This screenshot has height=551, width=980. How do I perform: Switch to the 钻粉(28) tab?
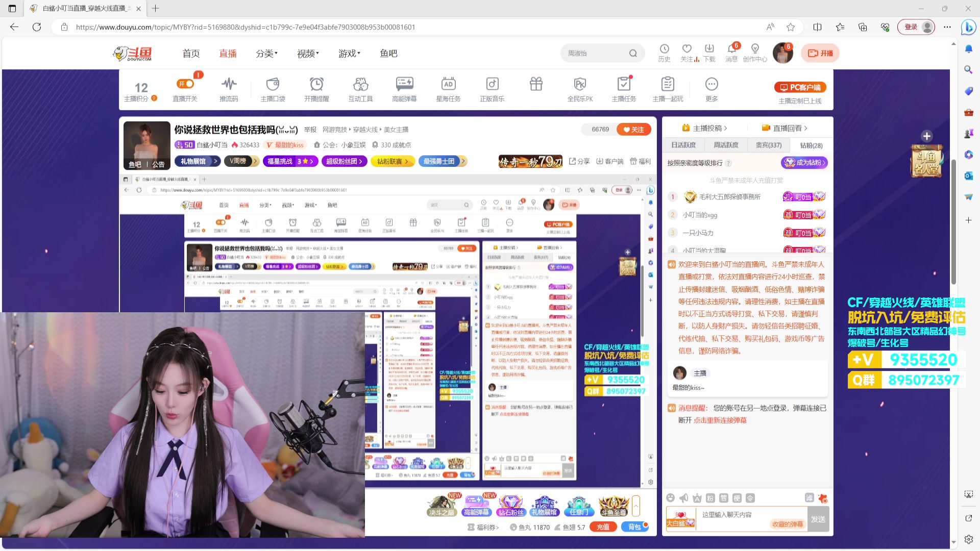pos(811,145)
